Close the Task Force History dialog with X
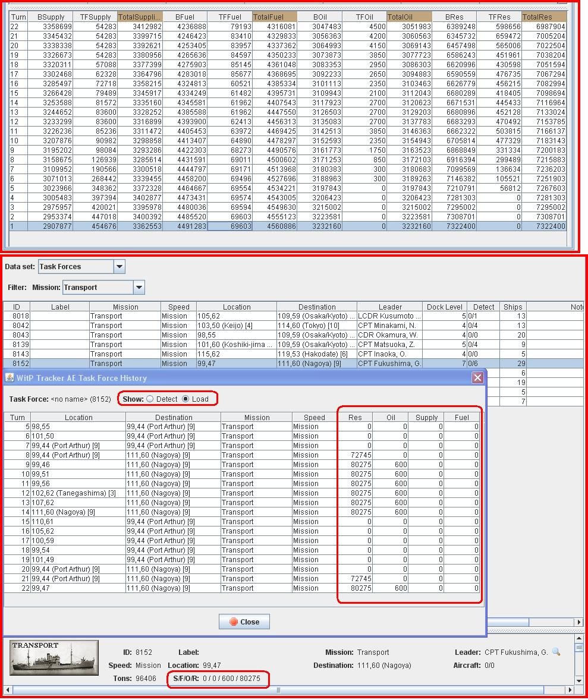 click(x=477, y=378)
